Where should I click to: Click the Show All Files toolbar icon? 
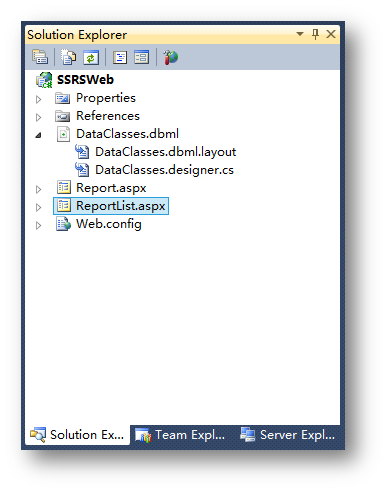(x=68, y=57)
